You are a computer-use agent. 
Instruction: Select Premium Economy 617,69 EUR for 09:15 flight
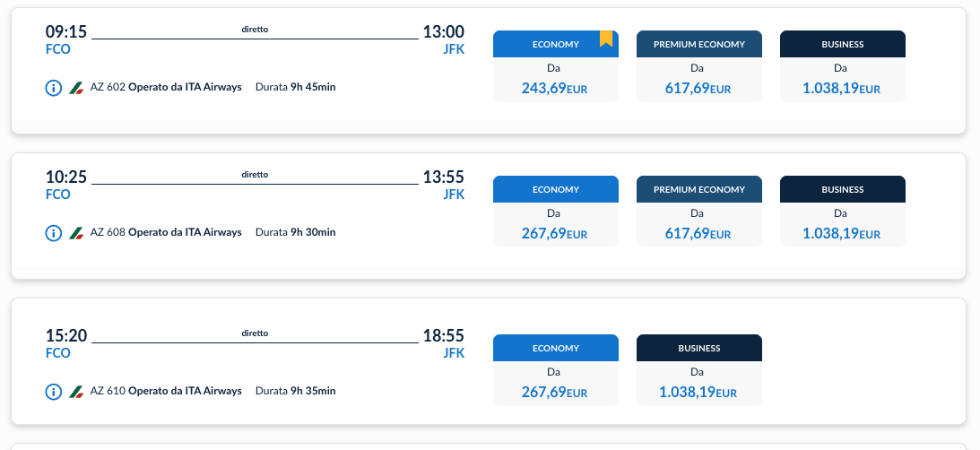click(699, 66)
